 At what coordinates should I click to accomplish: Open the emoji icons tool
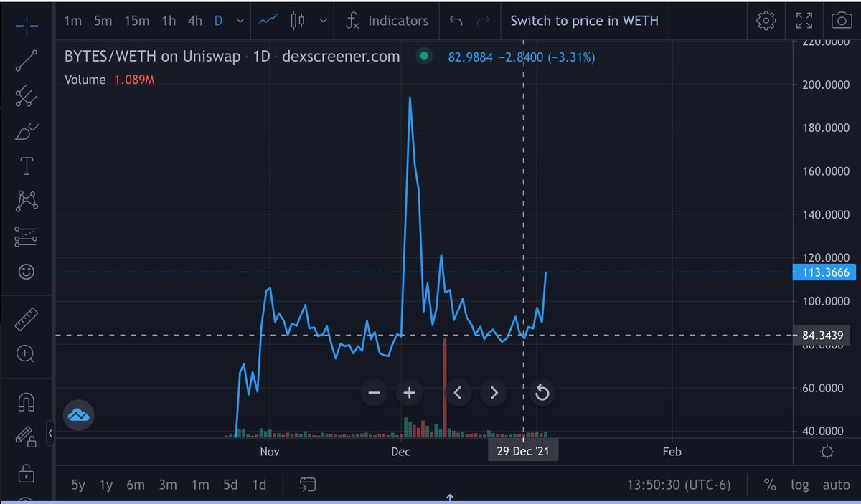click(26, 272)
